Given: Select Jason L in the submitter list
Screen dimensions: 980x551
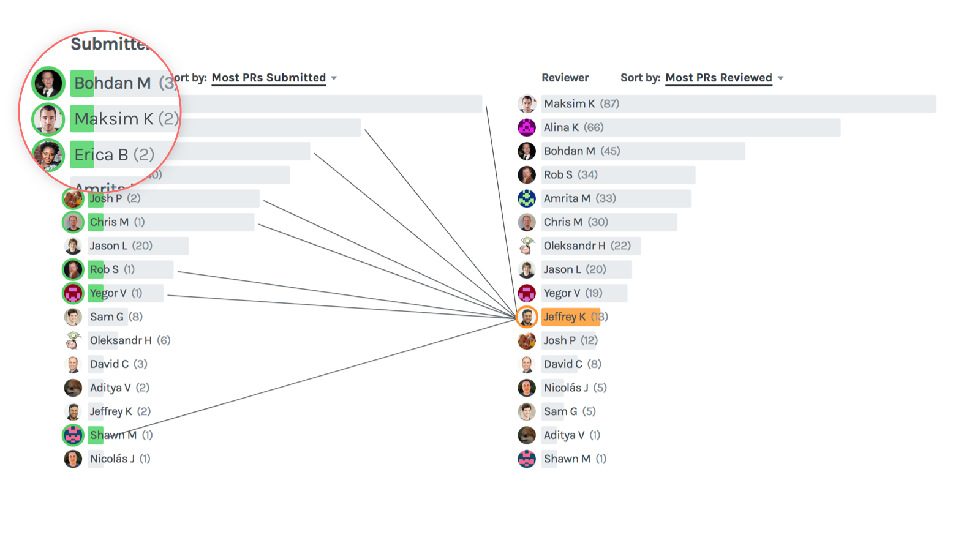Looking at the screenshot, I should pos(108,246).
